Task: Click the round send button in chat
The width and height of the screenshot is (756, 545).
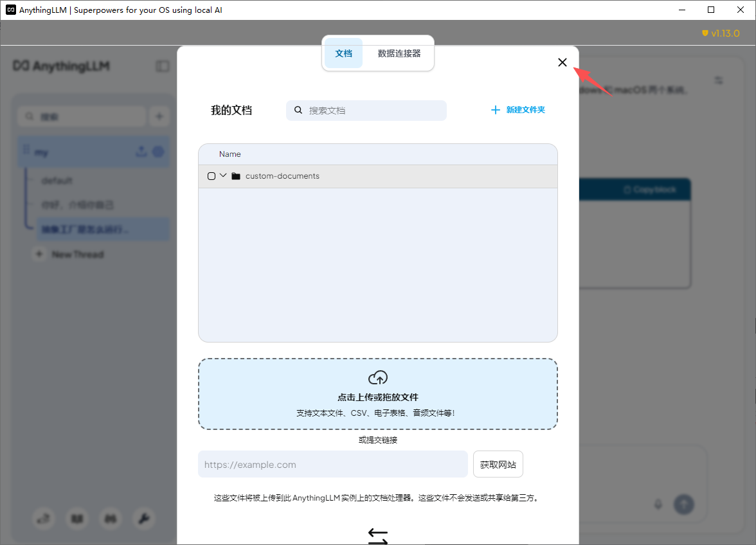Action: click(684, 504)
